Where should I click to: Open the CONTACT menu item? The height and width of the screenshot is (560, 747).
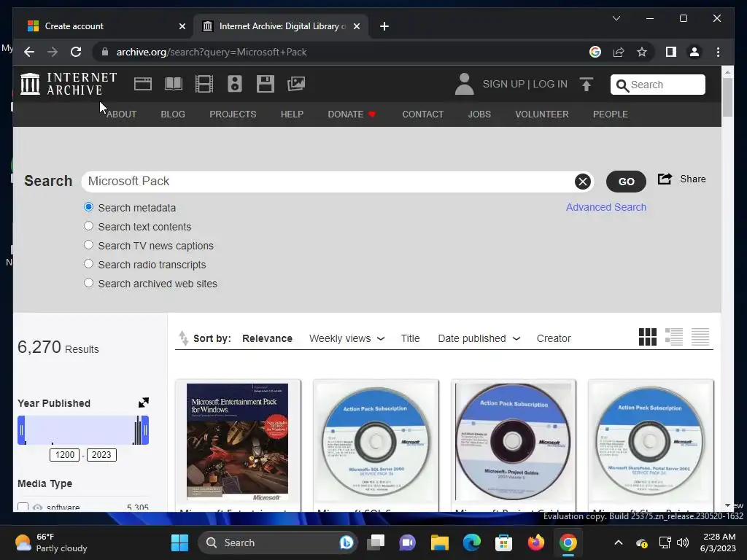click(422, 114)
